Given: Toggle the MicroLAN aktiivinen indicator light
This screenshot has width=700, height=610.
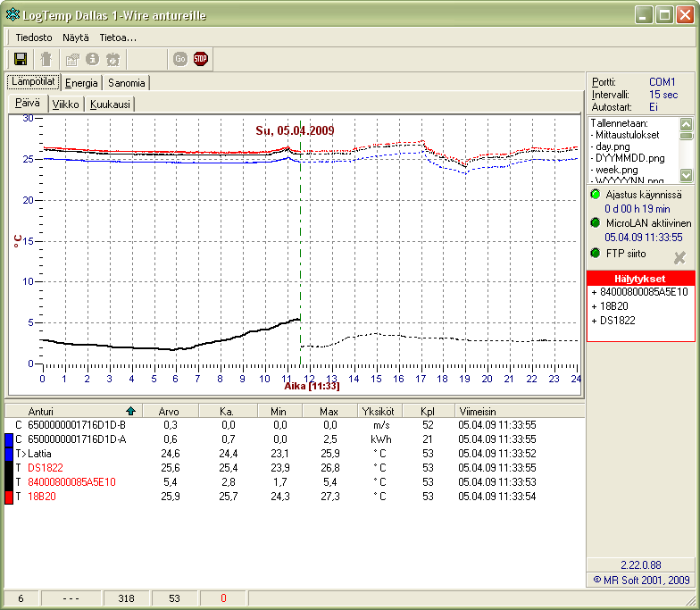Looking at the screenshot, I should point(596,222).
